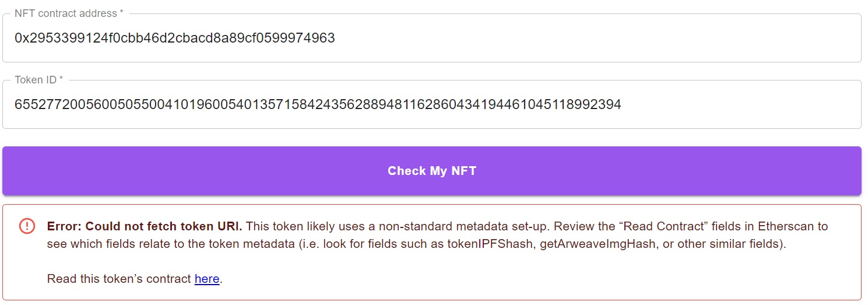The image size is (868, 305).
Task: Click "tokenIPFShash" in the error message
Action: click(491, 244)
